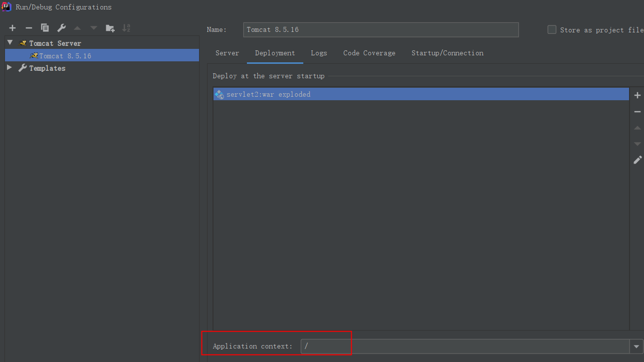Copy configuration icon in toolbar
This screenshot has height=362, width=644.
tap(45, 28)
